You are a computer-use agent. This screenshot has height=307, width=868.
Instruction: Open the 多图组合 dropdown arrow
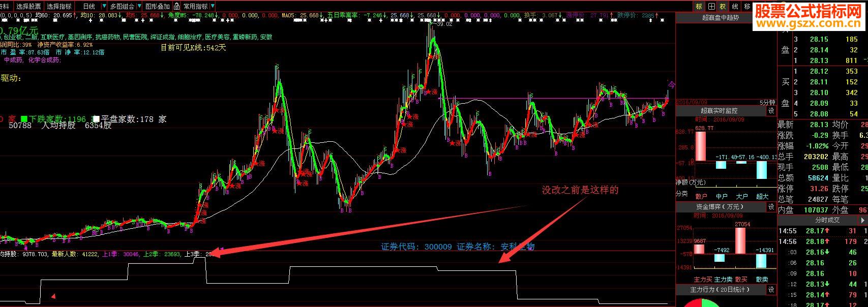point(140,7)
